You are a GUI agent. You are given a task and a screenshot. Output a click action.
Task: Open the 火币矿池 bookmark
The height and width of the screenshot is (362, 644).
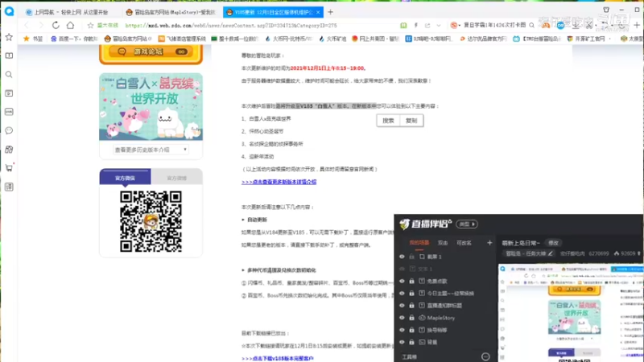(332, 39)
